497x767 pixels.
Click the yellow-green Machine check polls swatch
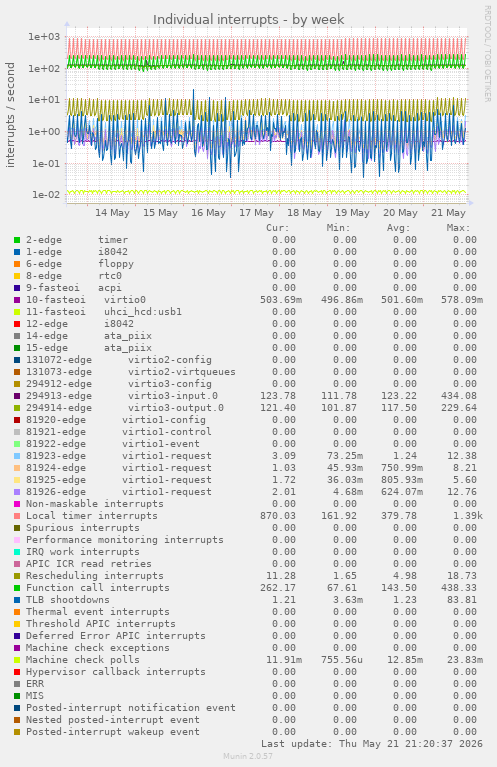pyautogui.click(x=17, y=660)
